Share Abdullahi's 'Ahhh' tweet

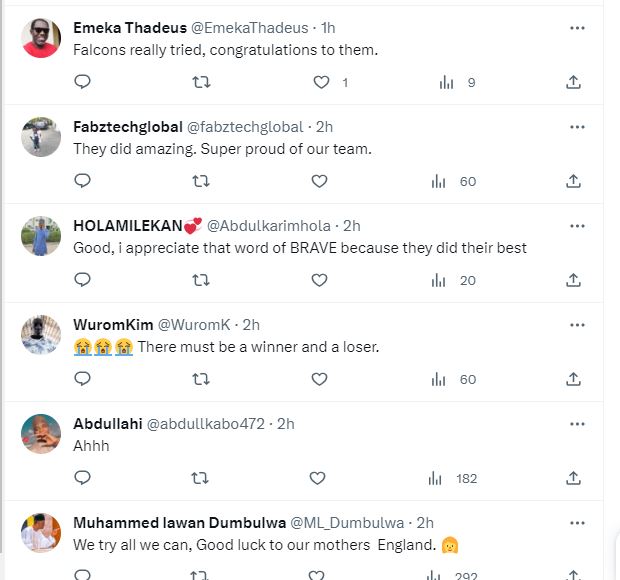tap(574, 479)
